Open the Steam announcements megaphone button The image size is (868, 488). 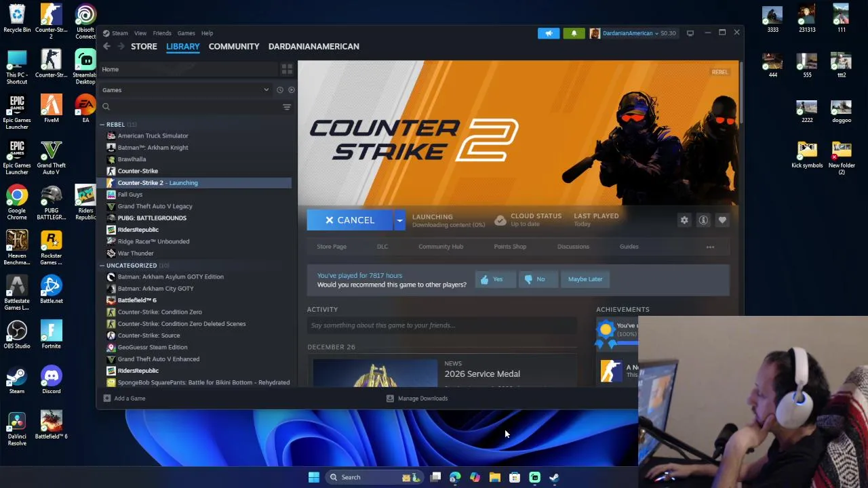pos(549,33)
